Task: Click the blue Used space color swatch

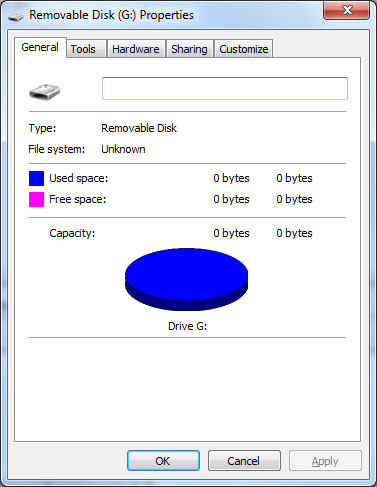Action: (36, 178)
